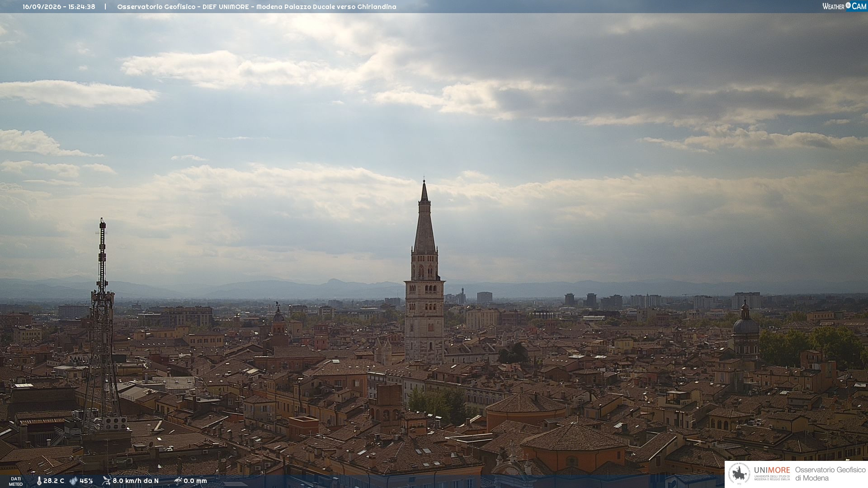Click the date and time stamp
Screen dimensions: 868x488
pyautogui.click(x=59, y=7)
